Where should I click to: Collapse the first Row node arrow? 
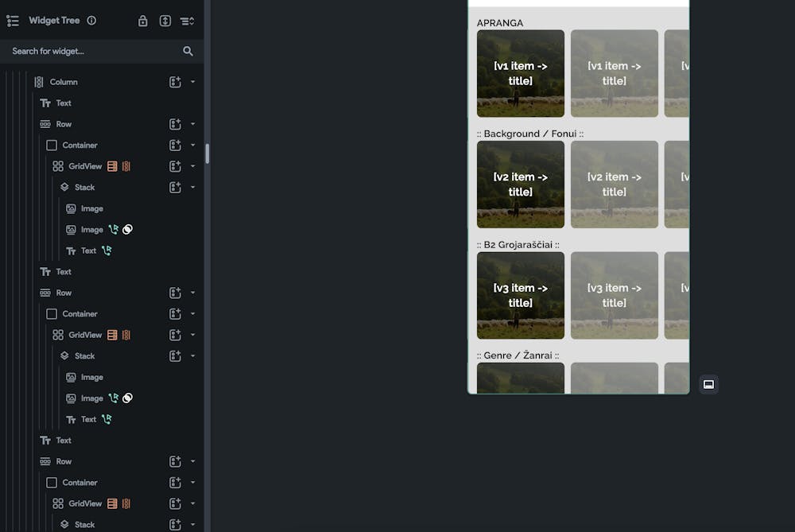click(192, 124)
